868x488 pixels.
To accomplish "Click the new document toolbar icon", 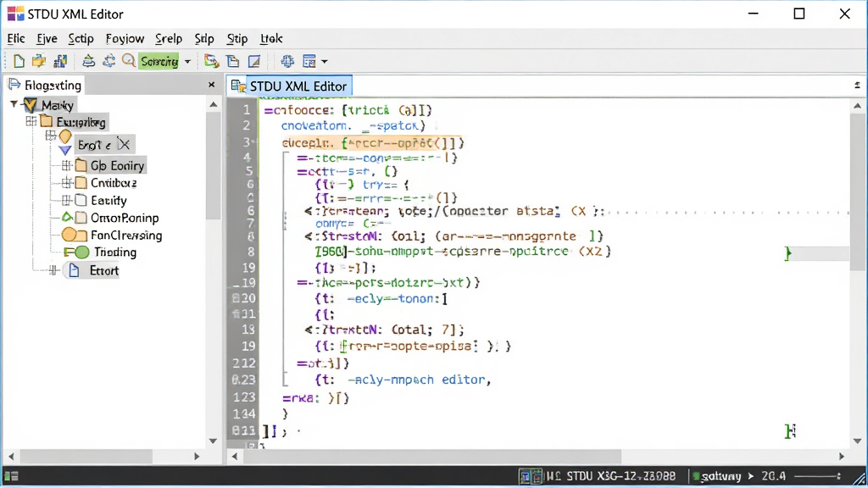I will tap(19, 61).
